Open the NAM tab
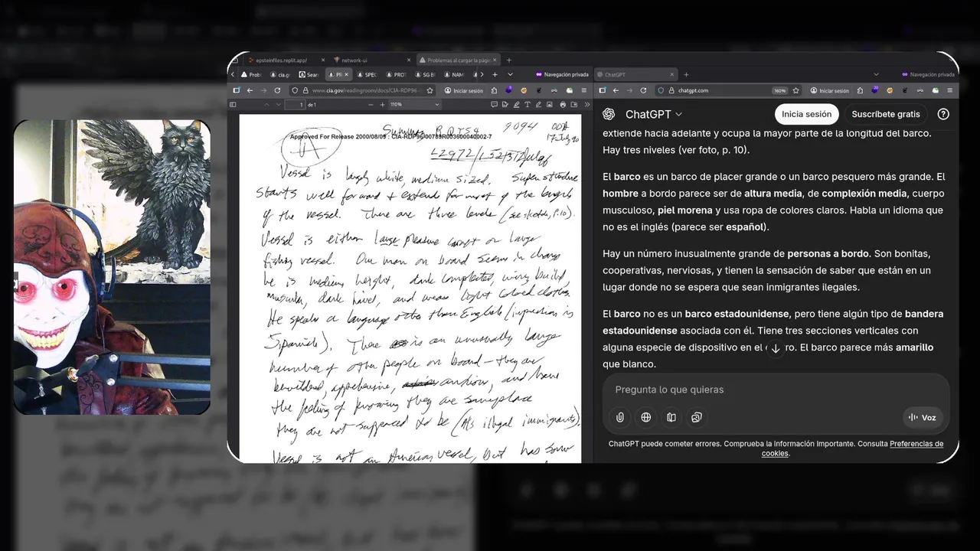The width and height of the screenshot is (980, 551). tap(454, 74)
